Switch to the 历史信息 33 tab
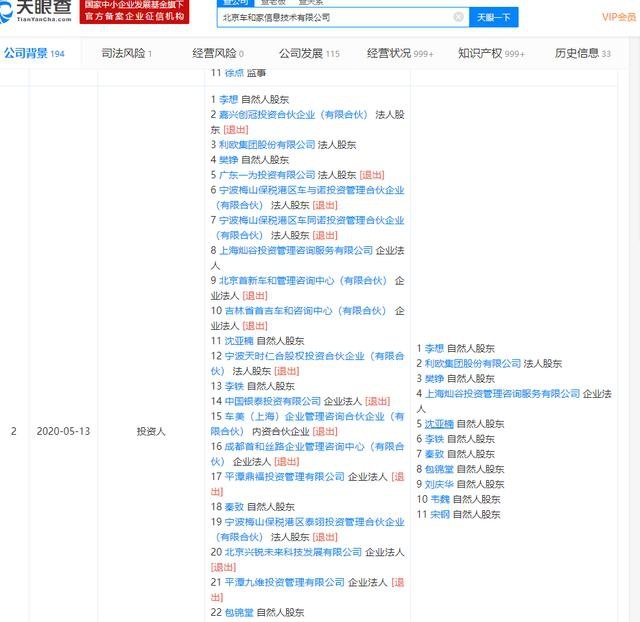The image size is (640, 622). tap(582, 53)
